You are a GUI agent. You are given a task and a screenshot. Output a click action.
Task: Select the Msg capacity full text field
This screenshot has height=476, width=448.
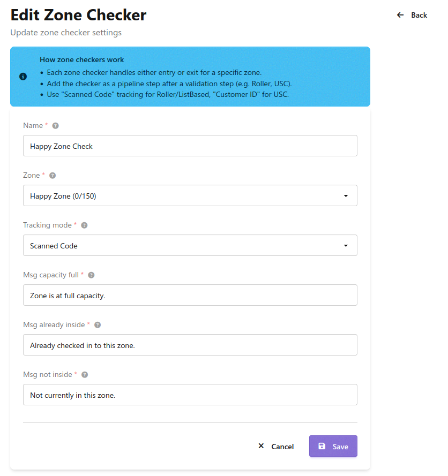[x=190, y=295]
